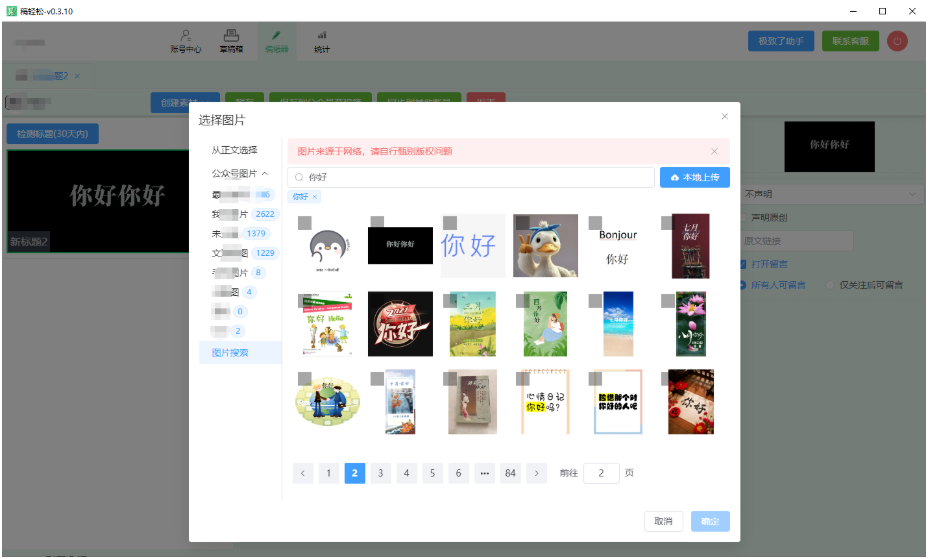Go to the previous page of results
The image size is (929, 559).
point(303,473)
